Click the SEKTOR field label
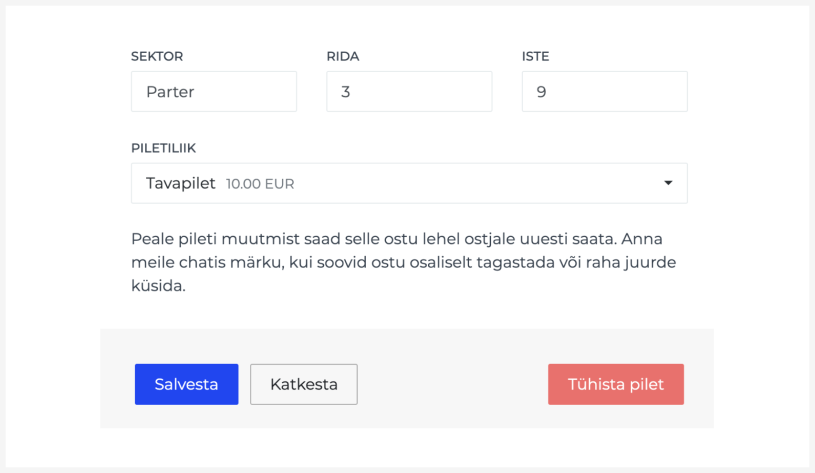 click(x=157, y=56)
